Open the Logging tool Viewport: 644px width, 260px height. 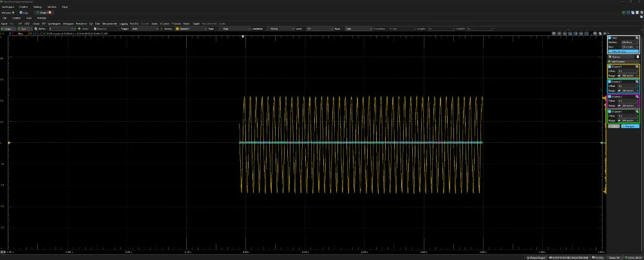[x=124, y=23]
